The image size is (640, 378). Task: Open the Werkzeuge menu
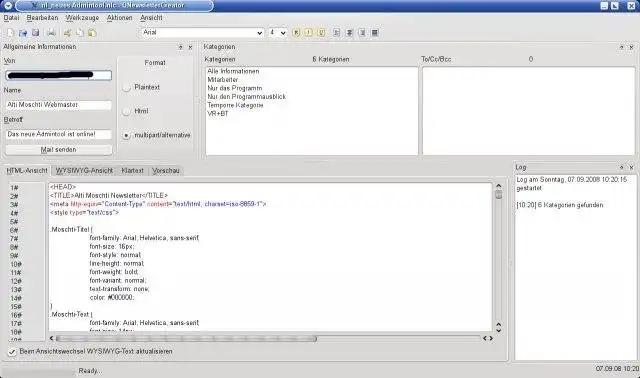[82, 18]
